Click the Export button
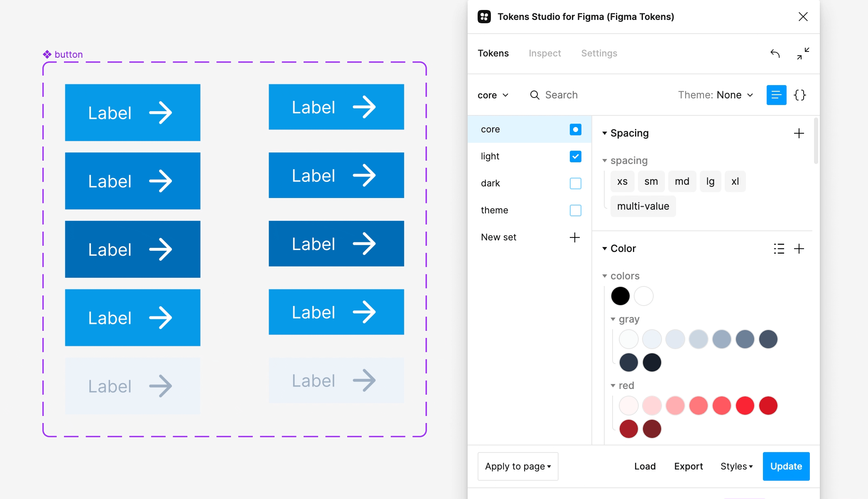Viewport: 868px width, 499px height. coord(689,467)
